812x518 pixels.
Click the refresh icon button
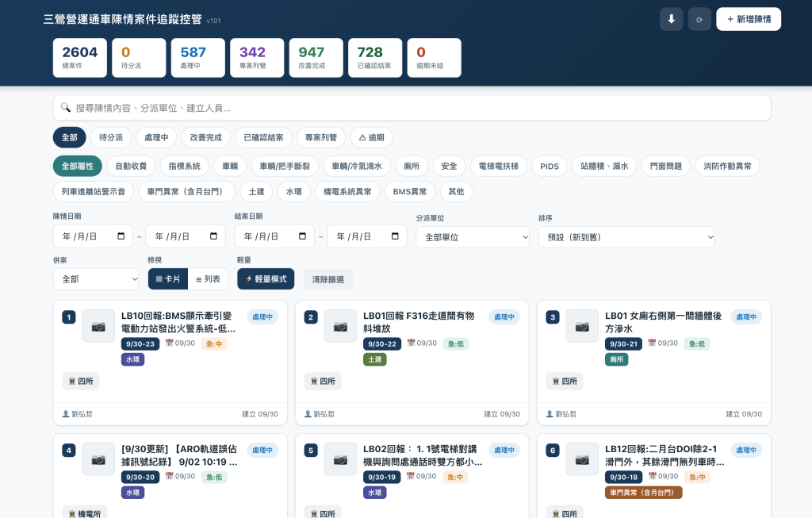(x=699, y=19)
